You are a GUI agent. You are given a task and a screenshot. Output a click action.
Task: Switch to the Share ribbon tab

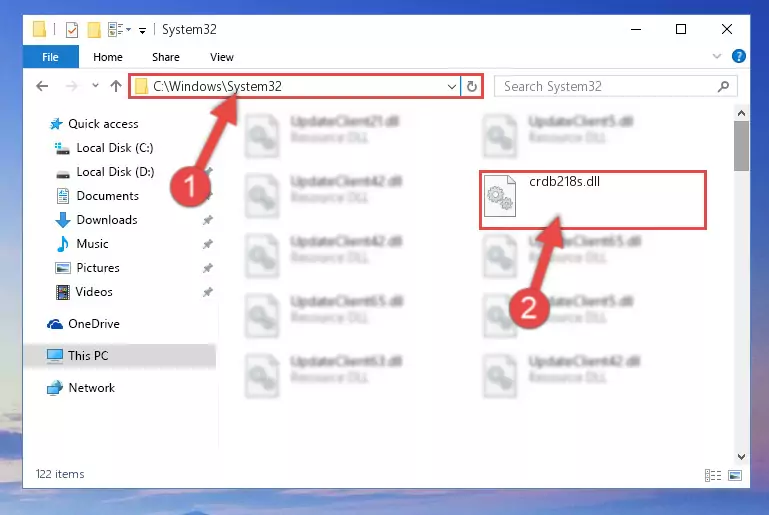click(x=166, y=57)
